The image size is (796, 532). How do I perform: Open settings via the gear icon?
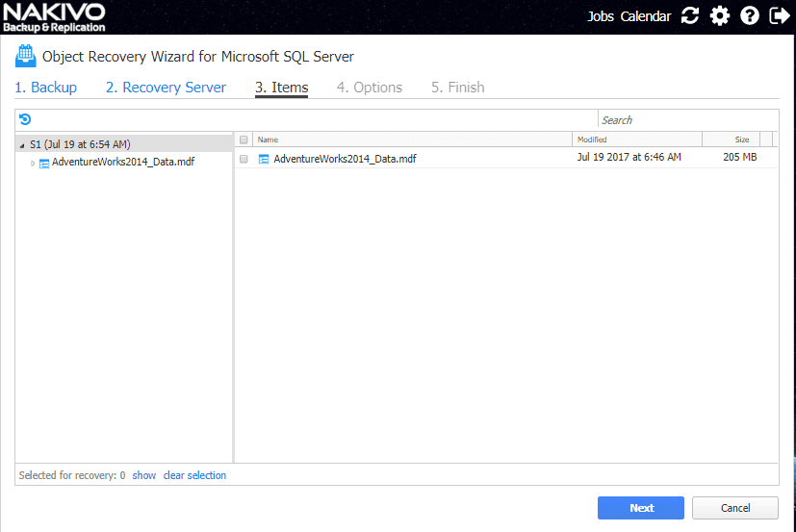coord(719,15)
